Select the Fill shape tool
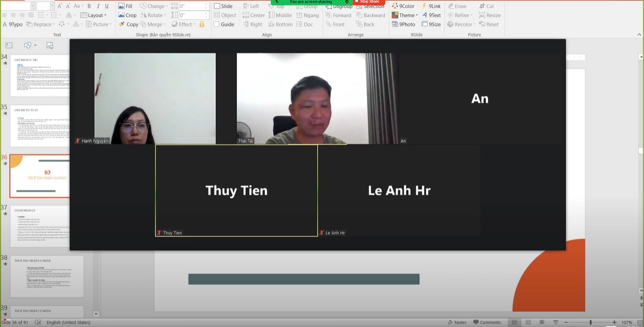 click(x=125, y=6)
